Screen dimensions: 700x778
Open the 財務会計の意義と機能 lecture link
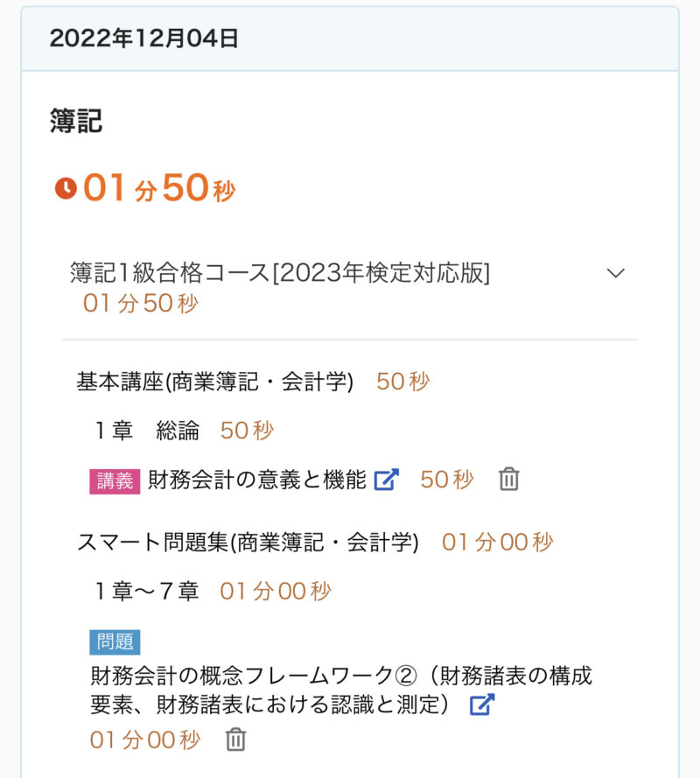point(256,480)
